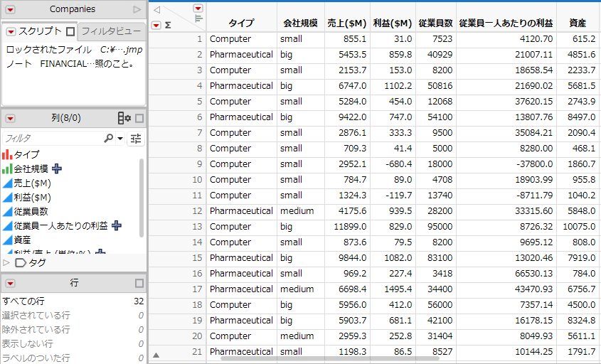This screenshot has width=601, height=364.
Task: Open the dropdown arrow beside the search magnifier
Action: click(120, 139)
